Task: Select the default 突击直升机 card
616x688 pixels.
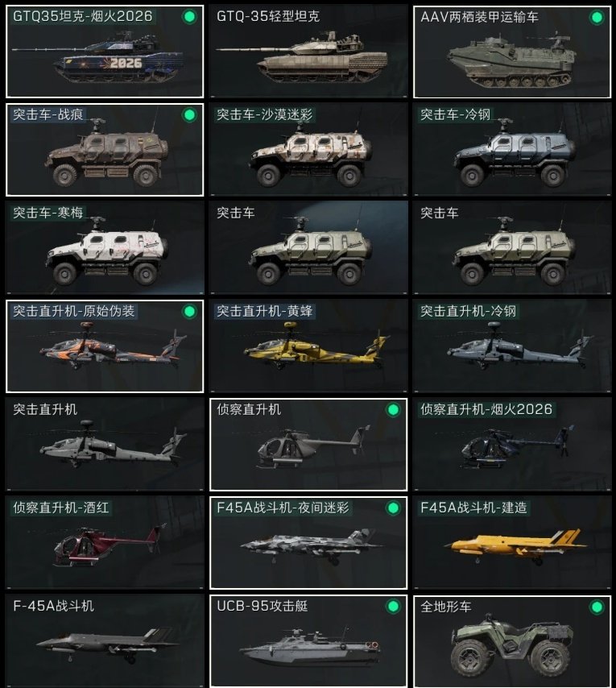Action: (x=105, y=445)
